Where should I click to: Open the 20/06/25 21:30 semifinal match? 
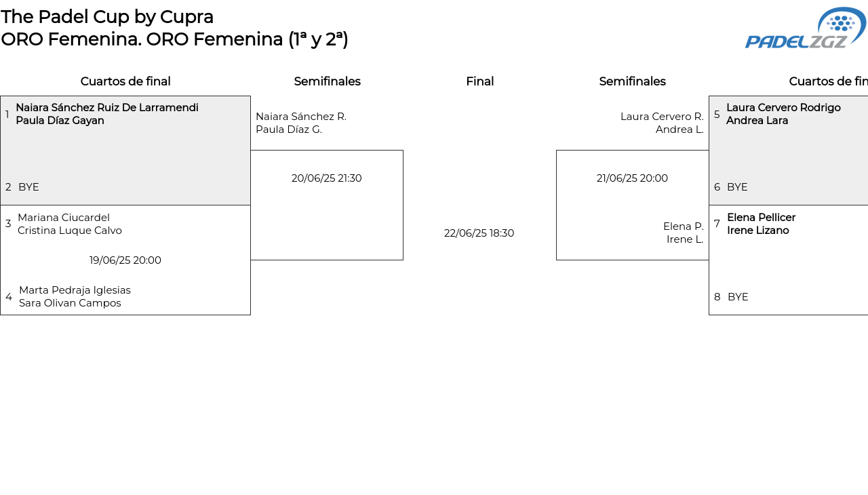pyautogui.click(x=326, y=178)
